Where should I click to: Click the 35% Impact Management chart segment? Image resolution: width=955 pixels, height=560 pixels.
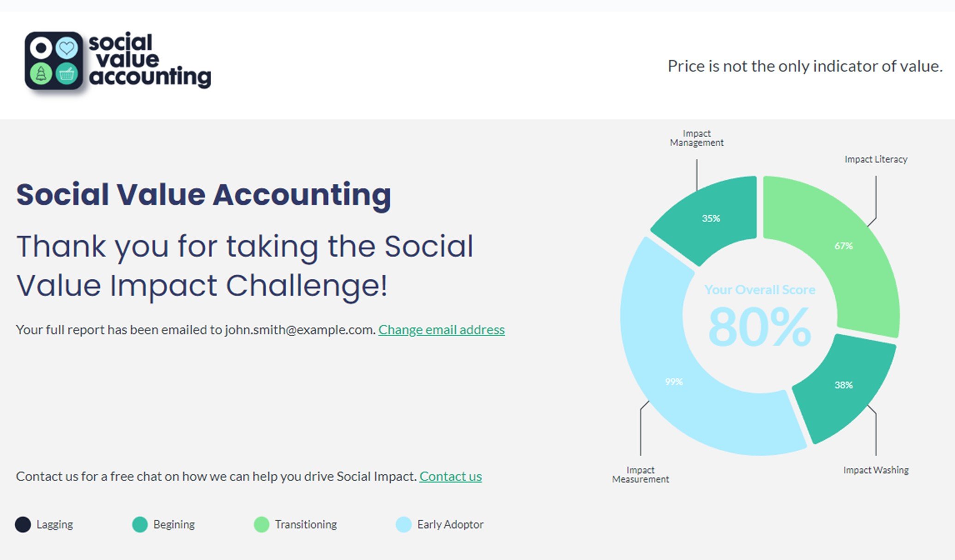711,218
